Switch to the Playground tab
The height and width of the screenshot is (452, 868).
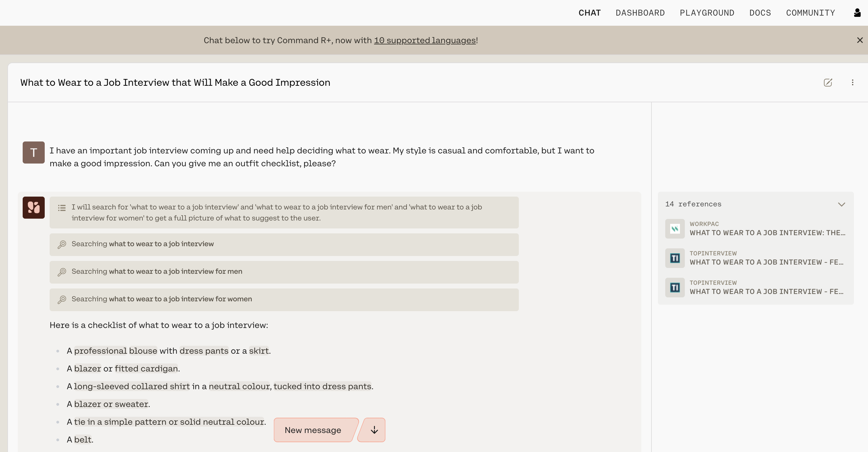[707, 13]
